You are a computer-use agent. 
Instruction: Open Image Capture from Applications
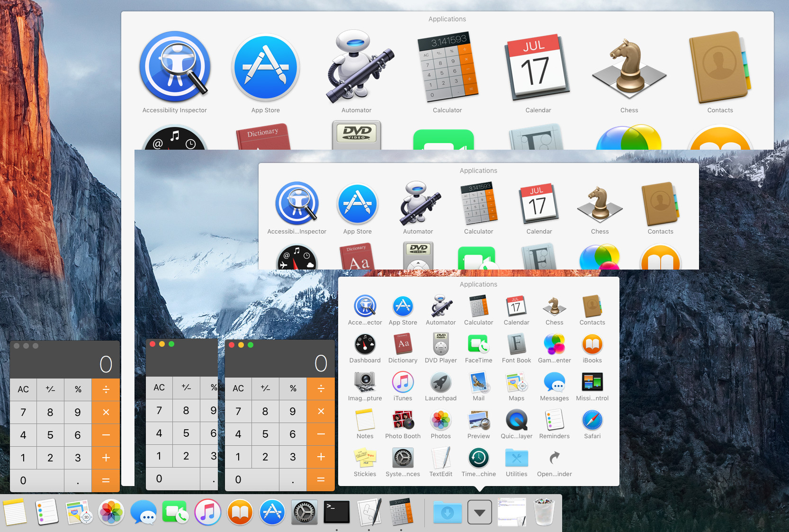click(x=365, y=381)
